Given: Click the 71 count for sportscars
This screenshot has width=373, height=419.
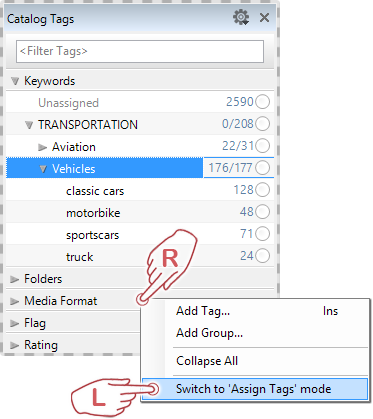Looking at the screenshot, I should pos(247,234).
